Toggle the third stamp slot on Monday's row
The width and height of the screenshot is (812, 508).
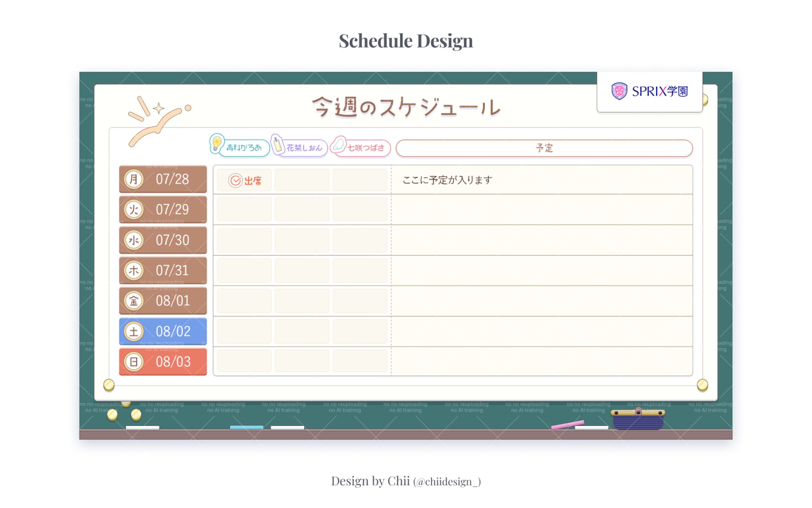tap(360, 180)
